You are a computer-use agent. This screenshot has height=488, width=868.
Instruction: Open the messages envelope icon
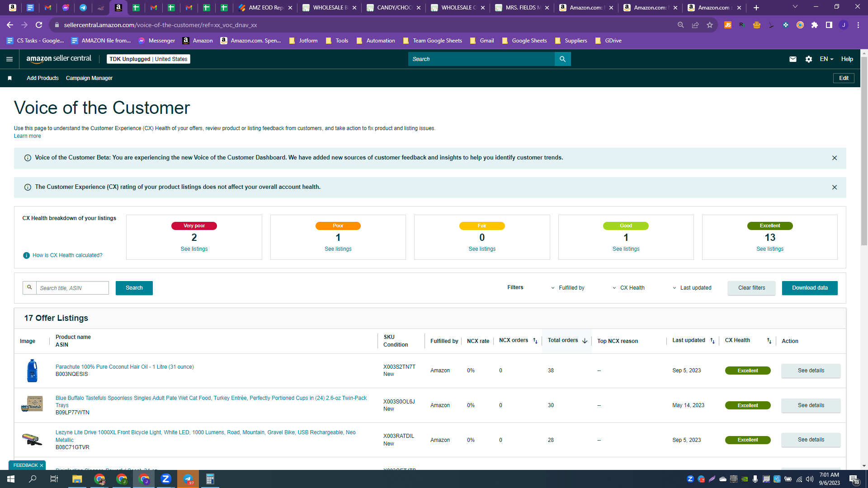(793, 59)
